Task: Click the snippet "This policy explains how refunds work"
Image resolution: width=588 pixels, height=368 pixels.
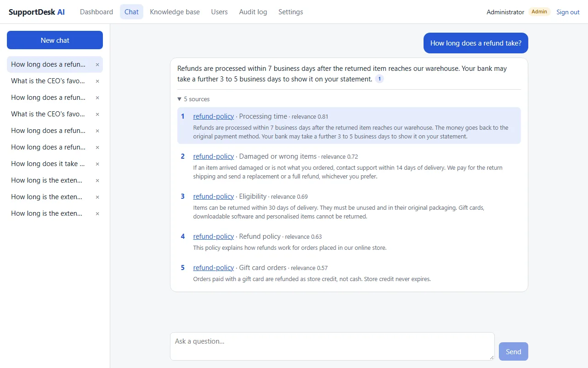Action: [290, 248]
